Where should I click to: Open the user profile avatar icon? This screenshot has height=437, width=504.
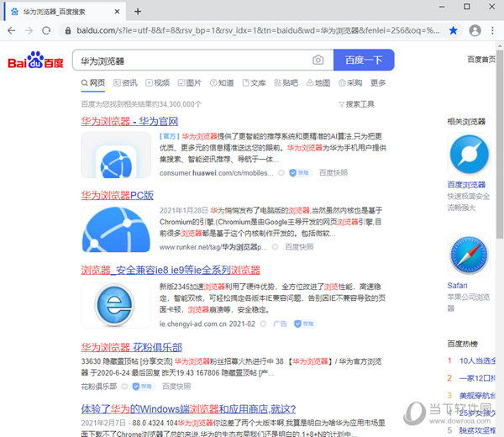(475, 30)
